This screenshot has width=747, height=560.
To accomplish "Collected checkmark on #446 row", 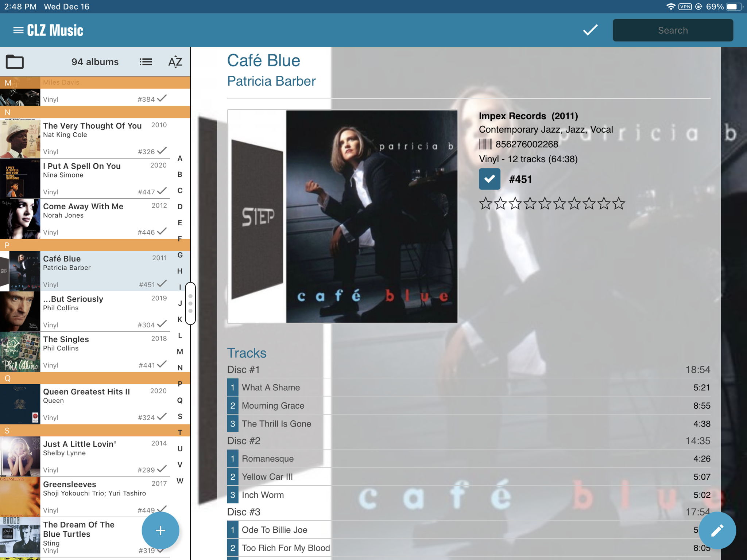I will pos(162,231).
